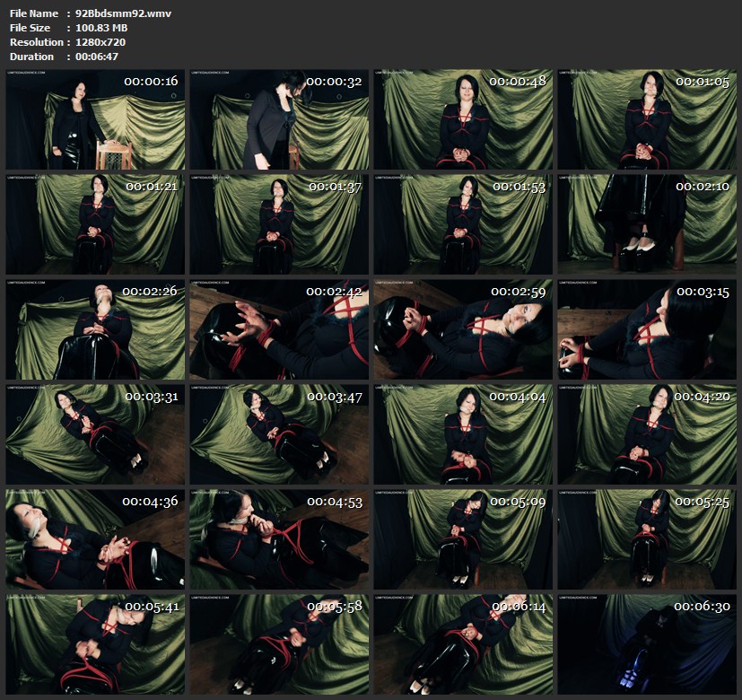This screenshot has width=742, height=700.
Task: Pick the frame stamped 00:05:58
Action: point(279,644)
